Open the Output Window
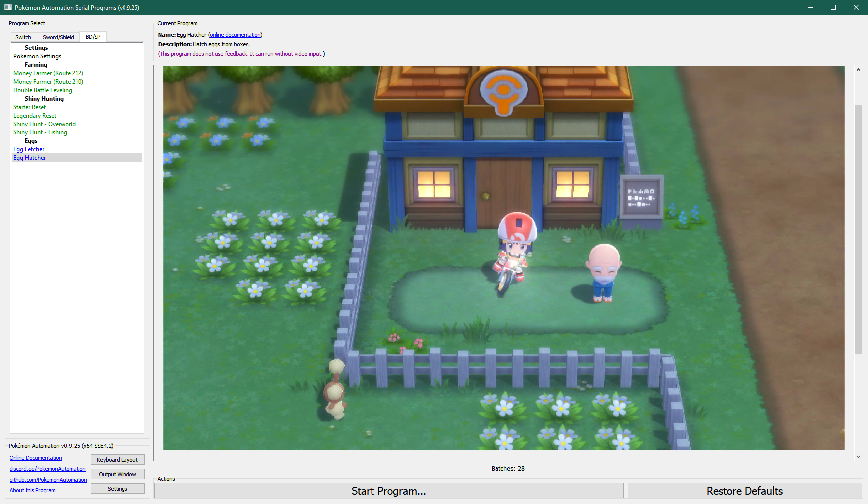Viewport: 868px width, 504px height. point(118,474)
